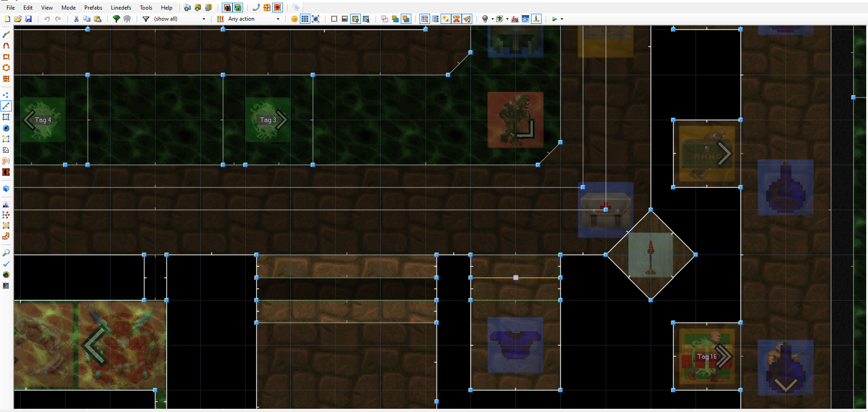868x412 pixels.
Task: Insert prefab with the green tree icon
Action: pos(116,19)
